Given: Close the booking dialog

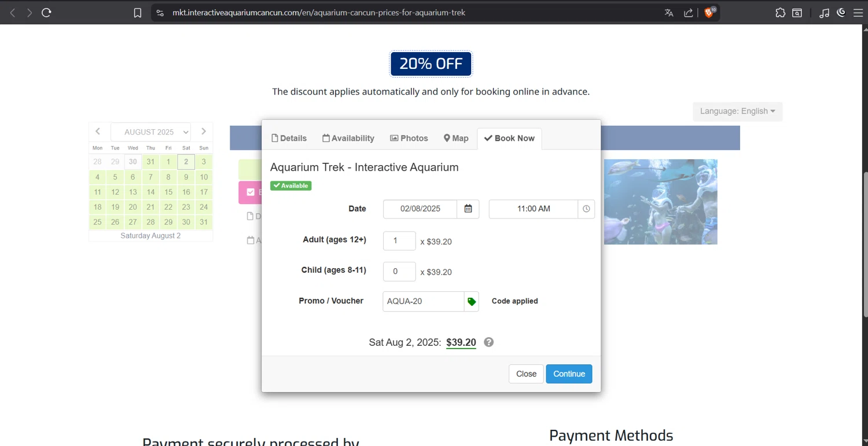Looking at the screenshot, I should (526, 374).
